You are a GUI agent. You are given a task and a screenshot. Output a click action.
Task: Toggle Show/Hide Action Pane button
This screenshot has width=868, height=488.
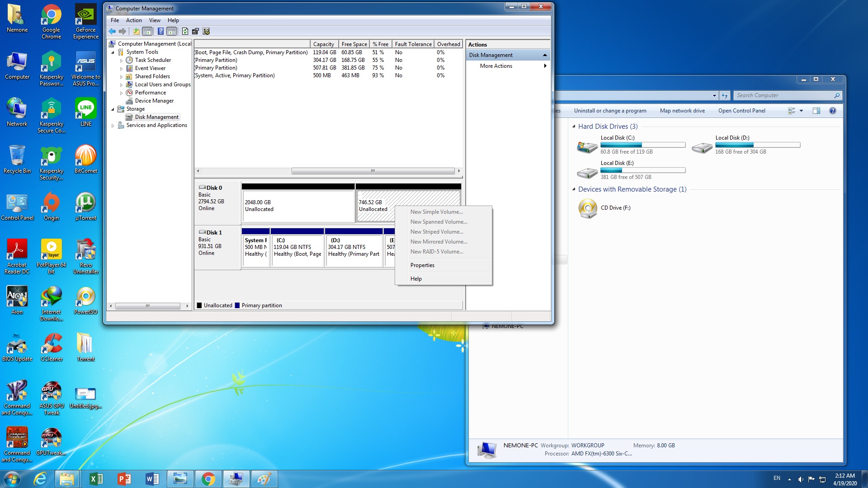point(171,31)
